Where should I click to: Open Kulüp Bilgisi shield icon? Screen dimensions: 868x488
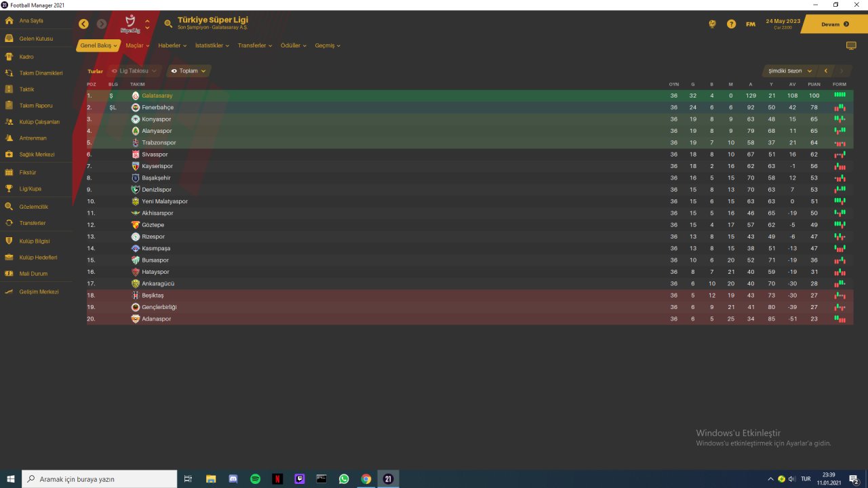coord(9,241)
